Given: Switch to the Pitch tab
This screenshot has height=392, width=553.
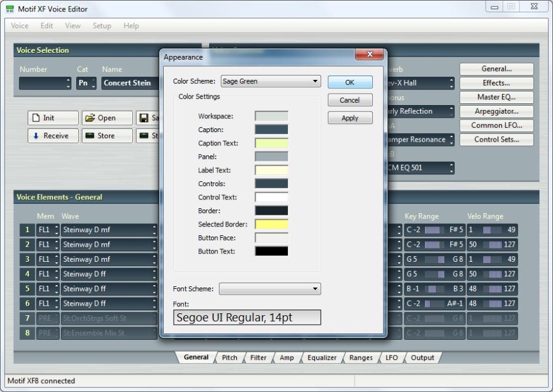Looking at the screenshot, I should point(230,357).
